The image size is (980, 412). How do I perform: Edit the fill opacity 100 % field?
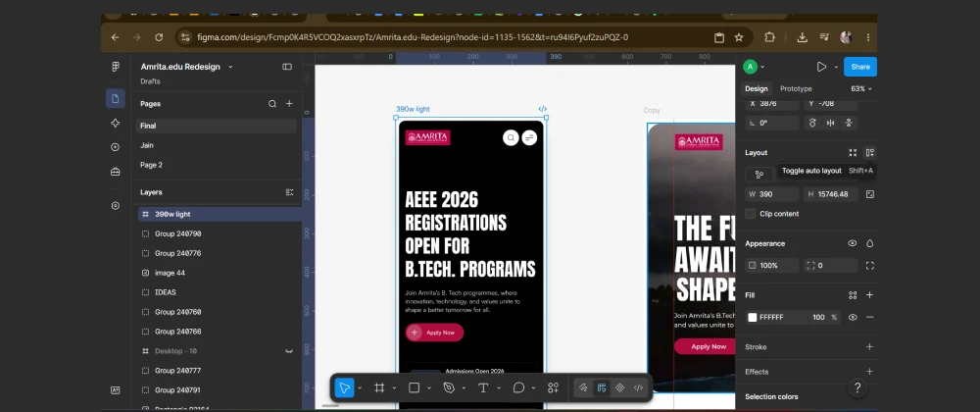[x=824, y=318]
